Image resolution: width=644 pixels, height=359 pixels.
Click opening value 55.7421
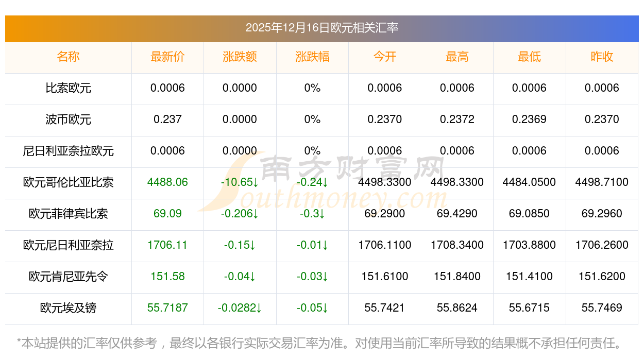[x=385, y=308]
